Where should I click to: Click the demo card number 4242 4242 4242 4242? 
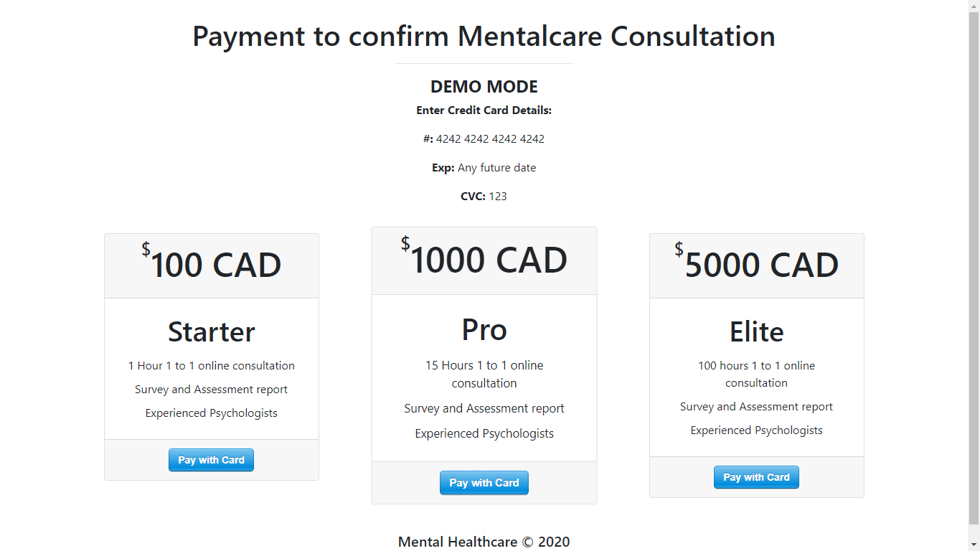[x=490, y=139]
